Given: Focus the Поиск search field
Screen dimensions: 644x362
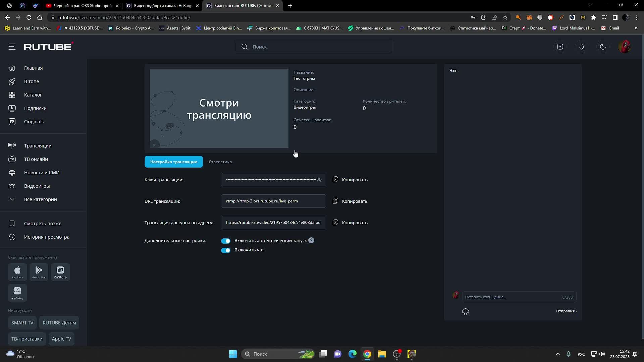Looking at the screenshot, I should pyautogui.click(x=314, y=47).
